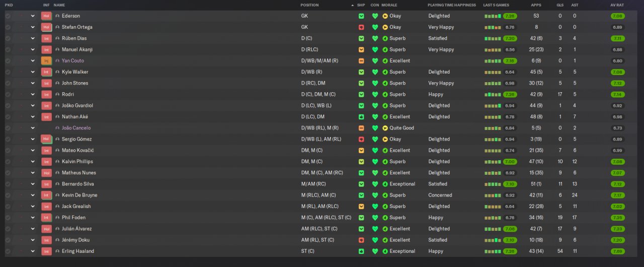Click Bernardo Silva's Exceptional morale icon
Screen dimensions: 644x267
(385, 184)
